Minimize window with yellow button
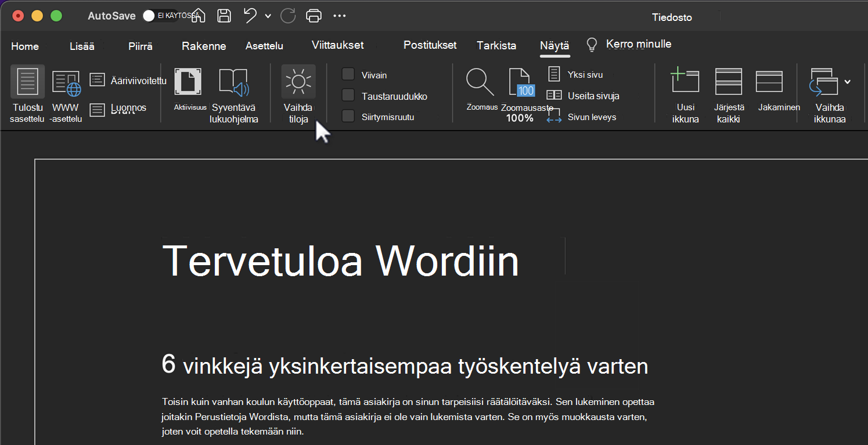The height and width of the screenshot is (445, 868). click(37, 16)
